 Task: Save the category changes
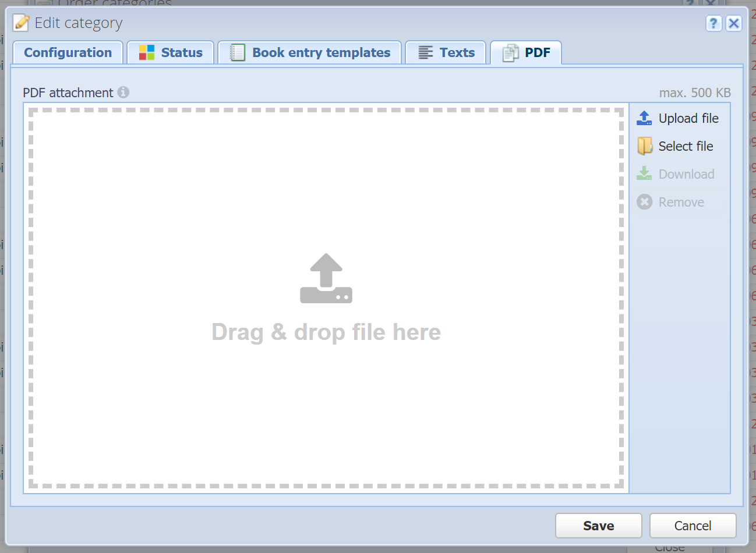(x=599, y=526)
